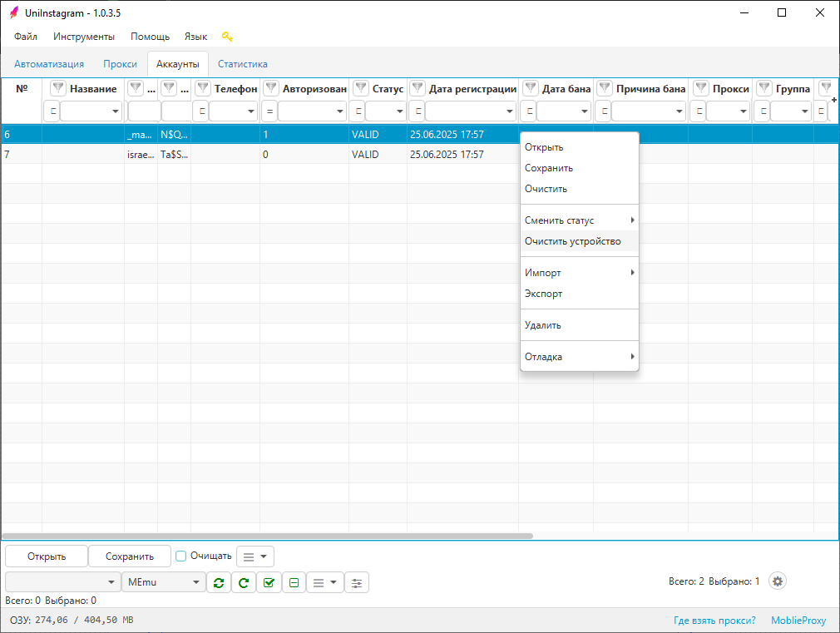The image size is (840, 633).
Task: Change filter operator under Телефон column
Action: pyautogui.click(x=201, y=111)
